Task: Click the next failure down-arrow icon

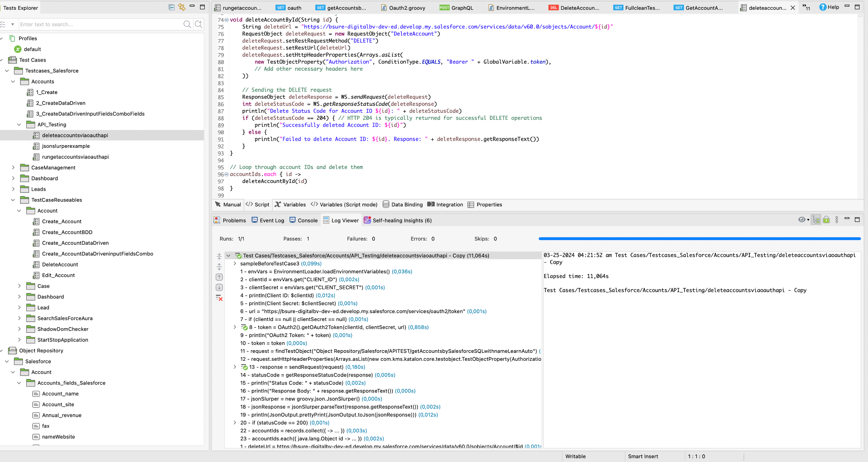Action: pyautogui.click(x=219, y=288)
